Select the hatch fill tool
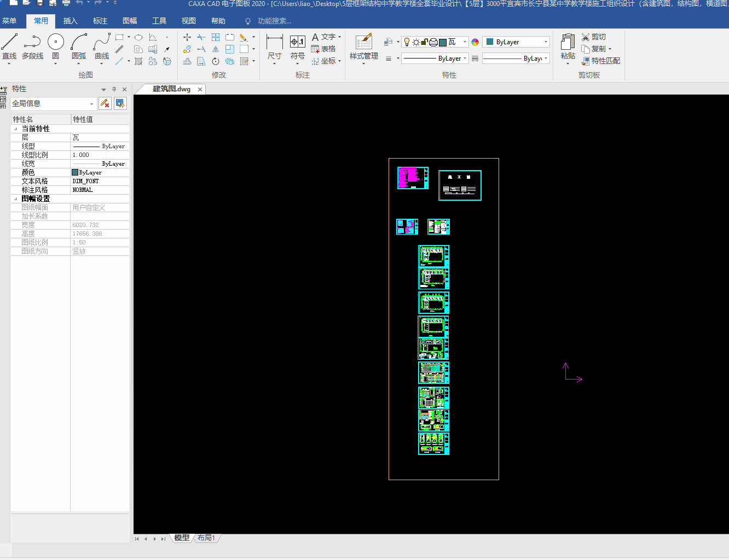The height and width of the screenshot is (560, 729). click(x=138, y=61)
